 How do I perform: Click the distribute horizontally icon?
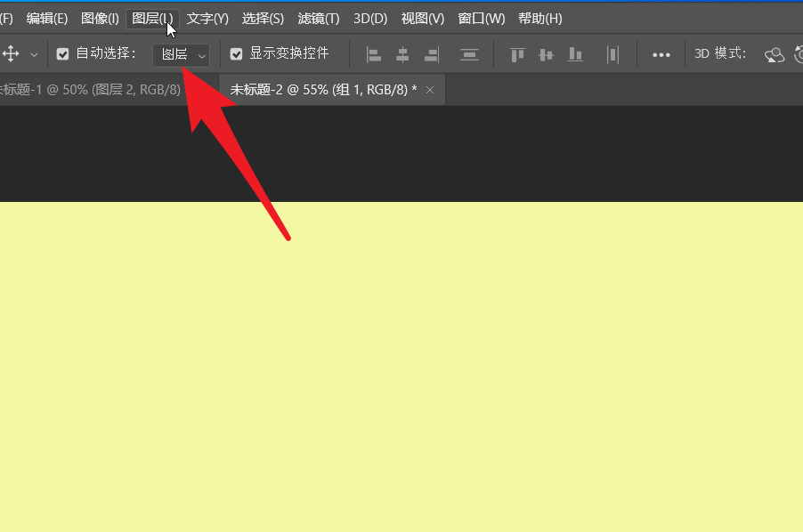[x=612, y=54]
